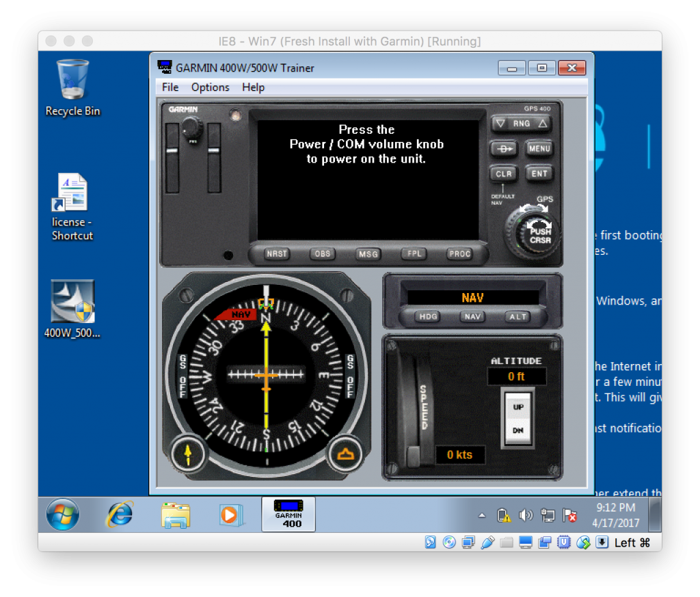Click the altitude UP switch

518,407
